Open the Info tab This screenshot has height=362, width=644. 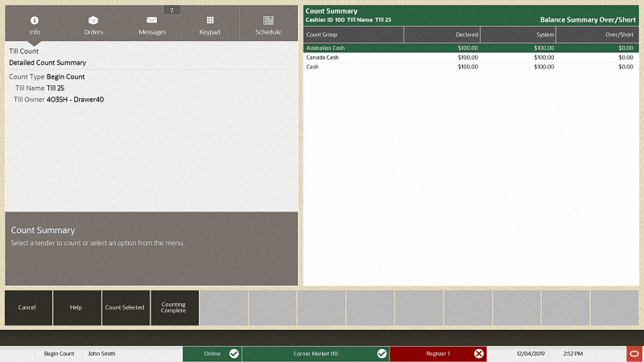point(35,23)
